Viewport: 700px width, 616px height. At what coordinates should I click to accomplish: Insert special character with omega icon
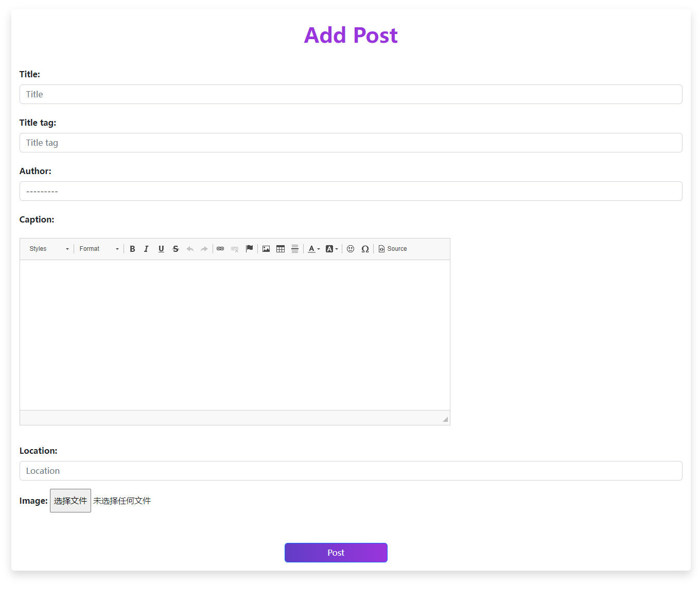click(x=365, y=249)
